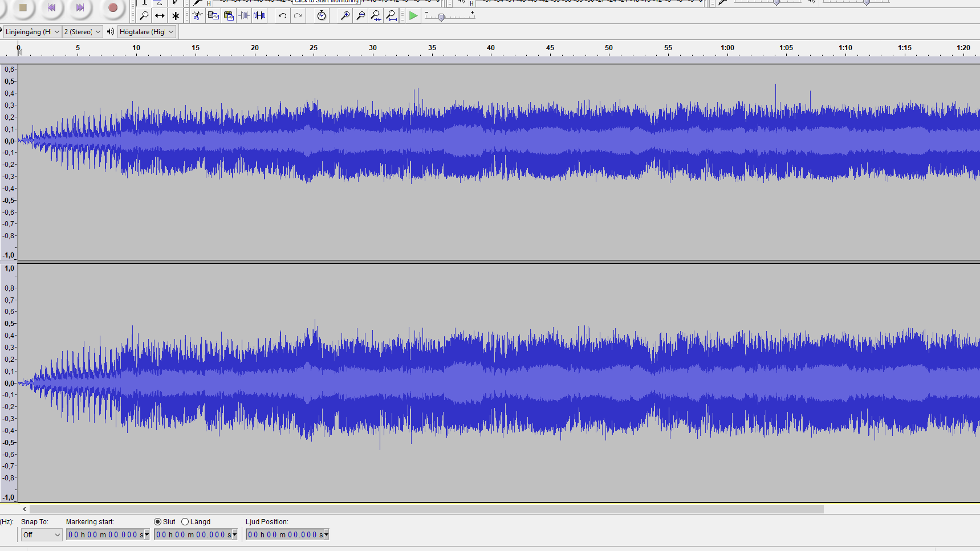Viewport: 980px width, 551px height.
Task: Click the scrollbar left arrow
Action: pos(25,509)
